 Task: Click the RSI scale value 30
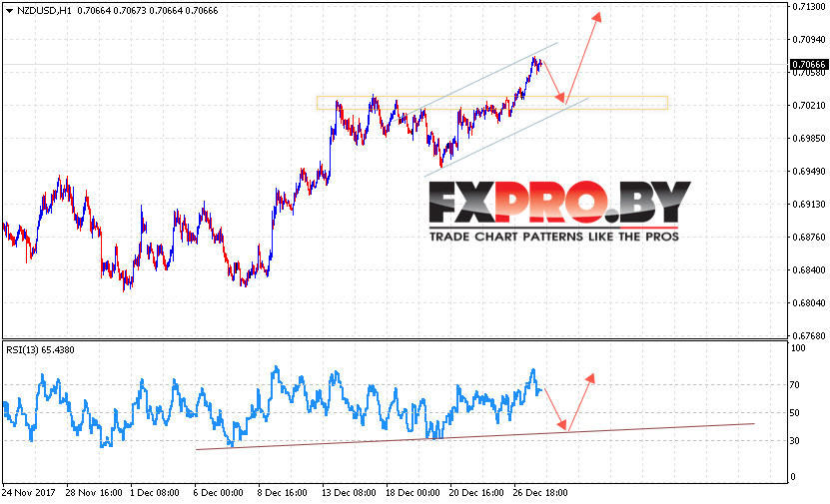point(794,440)
